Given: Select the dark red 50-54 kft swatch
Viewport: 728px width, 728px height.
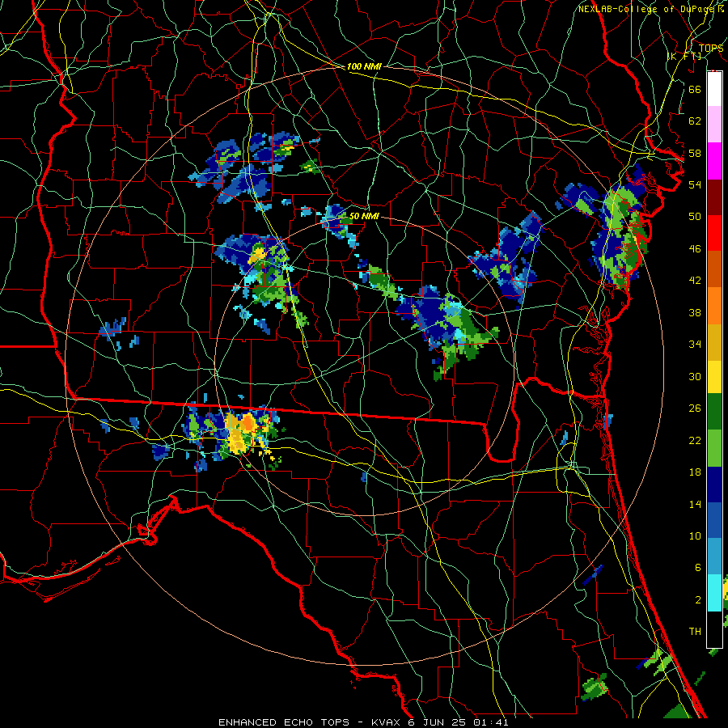Looking at the screenshot, I should [714, 197].
